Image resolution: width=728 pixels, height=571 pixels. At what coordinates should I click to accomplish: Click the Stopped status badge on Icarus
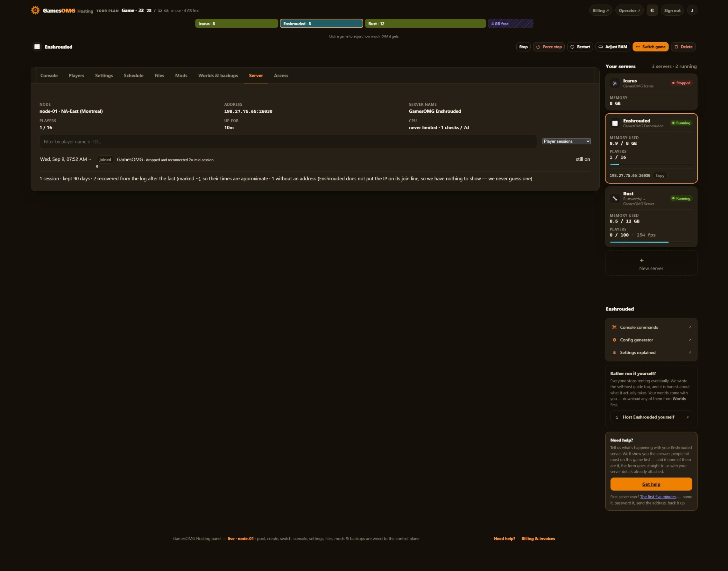pyautogui.click(x=681, y=83)
